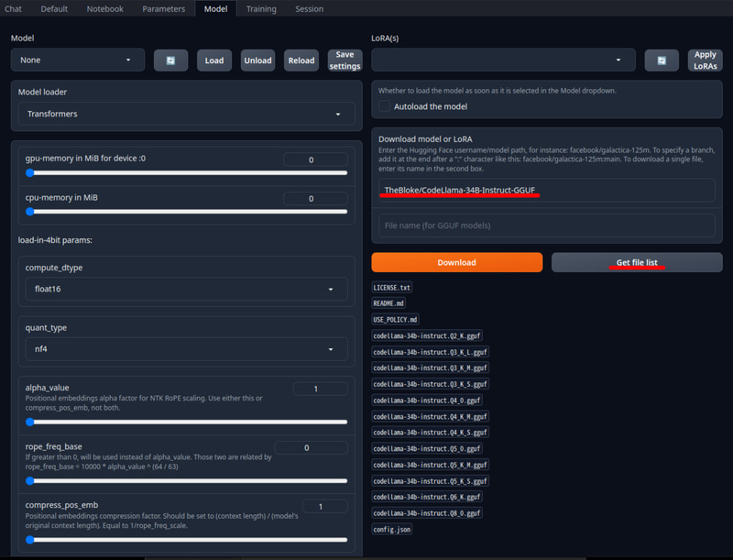
Task: Select codellama-34b-instruct.Q4_K_M.gguf file name
Action: (x=430, y=416)
